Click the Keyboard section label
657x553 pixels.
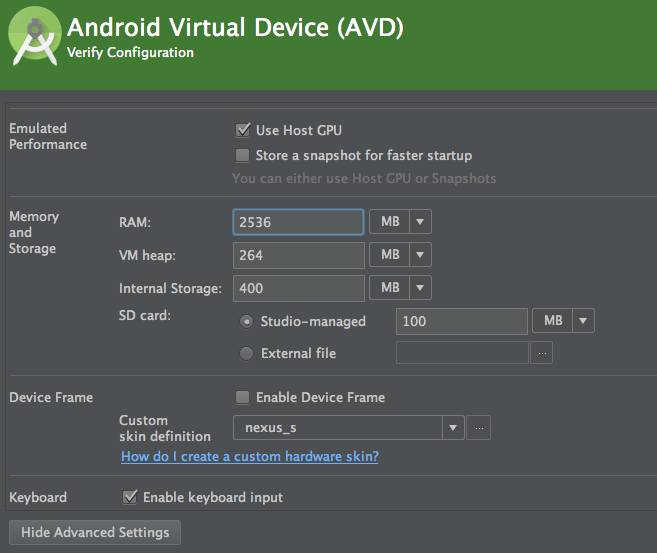pyautogui.click(x=38, y=497)
